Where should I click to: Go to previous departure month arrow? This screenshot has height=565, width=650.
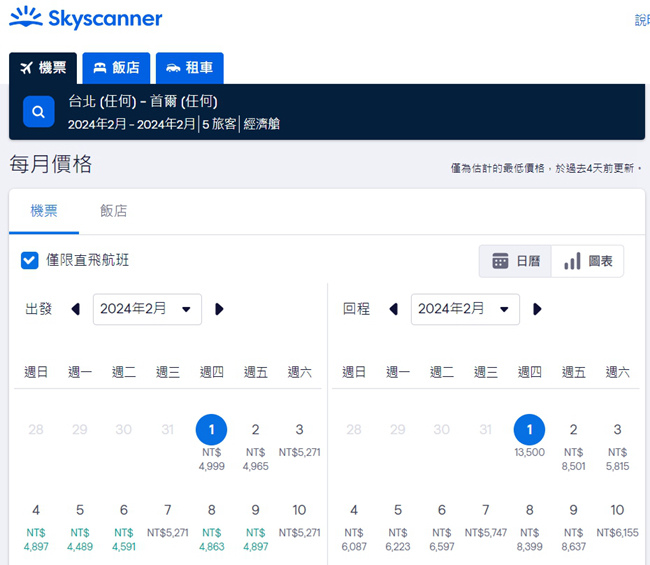75,309
